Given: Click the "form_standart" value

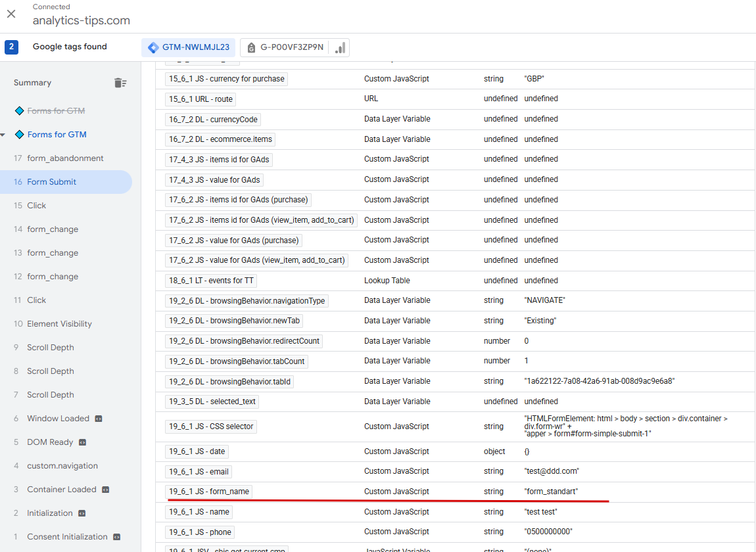Looking at the screenshot, I should tap(551, 492).
